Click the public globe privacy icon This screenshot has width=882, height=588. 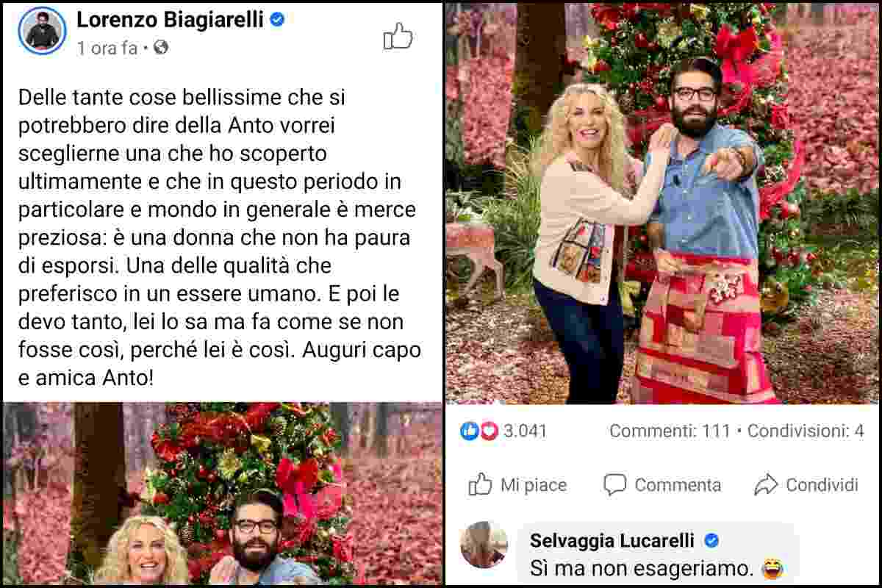click(161, 48)
